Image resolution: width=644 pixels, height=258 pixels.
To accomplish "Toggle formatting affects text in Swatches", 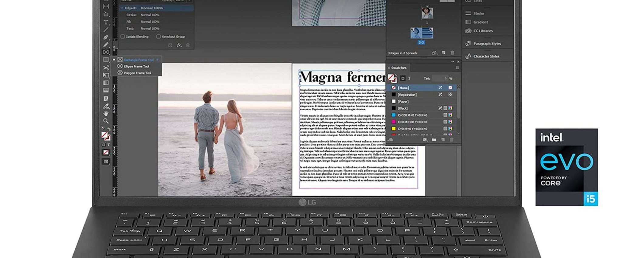I will click(x=409, y=78).
